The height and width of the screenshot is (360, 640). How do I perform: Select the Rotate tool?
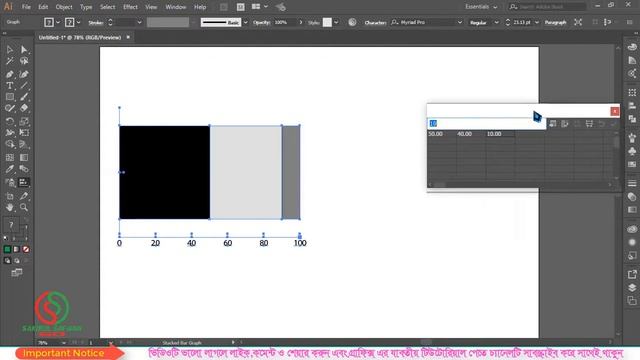(10, 121)
